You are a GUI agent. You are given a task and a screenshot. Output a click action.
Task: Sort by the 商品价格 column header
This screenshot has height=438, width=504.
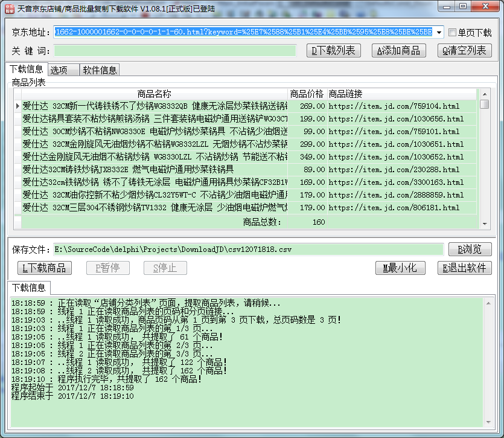(307, 94)
